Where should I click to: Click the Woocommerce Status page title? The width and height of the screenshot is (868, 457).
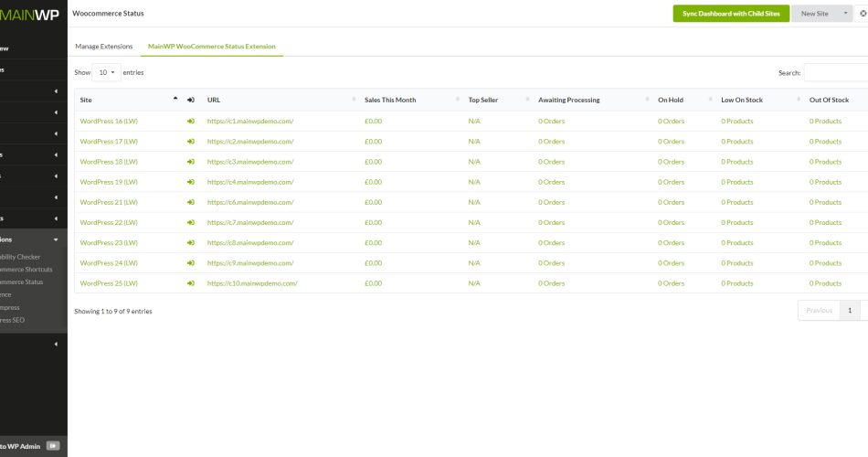point(108,14)
